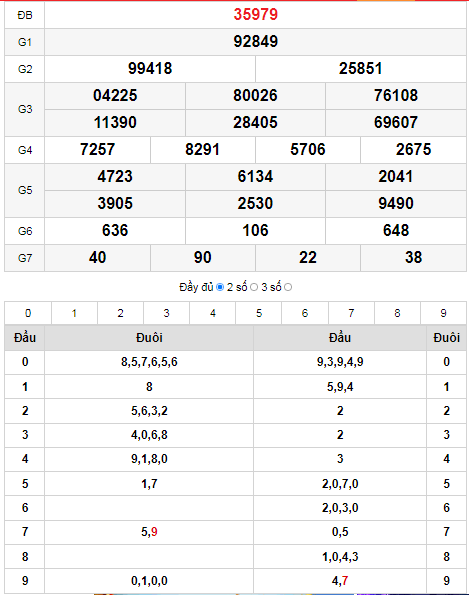Click the G3 number 69607
469x595 pixels.
396,122
